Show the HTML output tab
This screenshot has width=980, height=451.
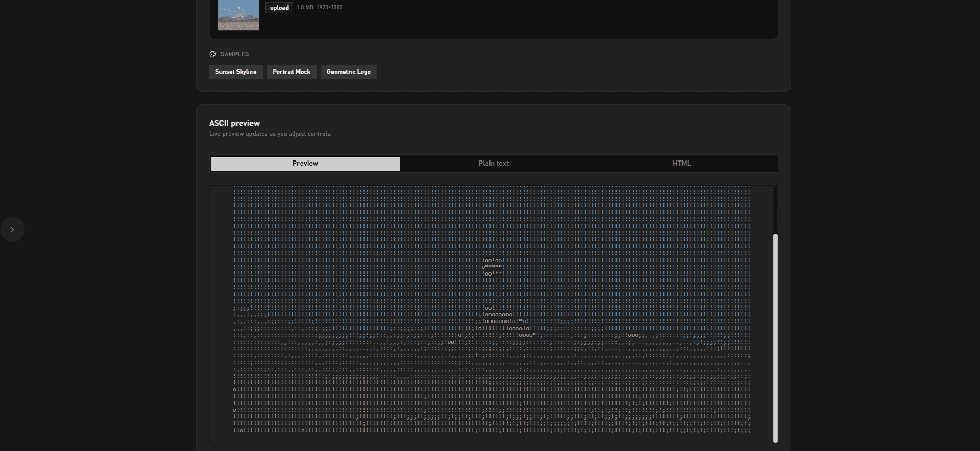682,164
